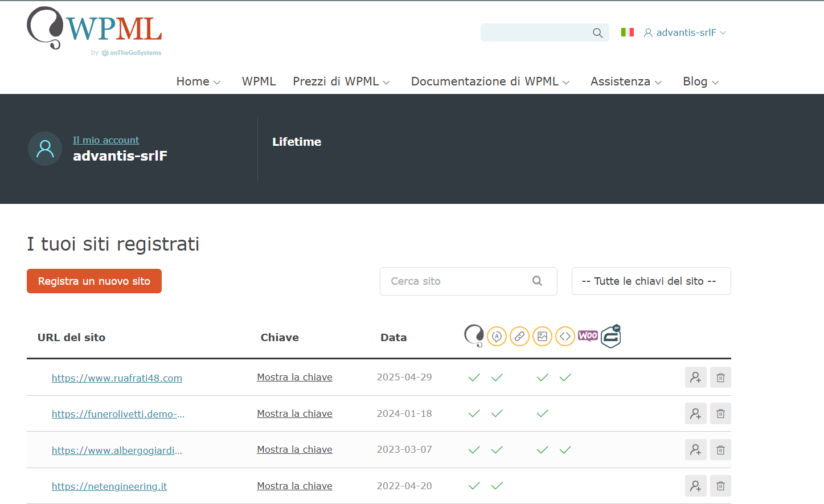The image size is (824, 504).
Task: Click the Data column header
Action: tap(393, 337)
